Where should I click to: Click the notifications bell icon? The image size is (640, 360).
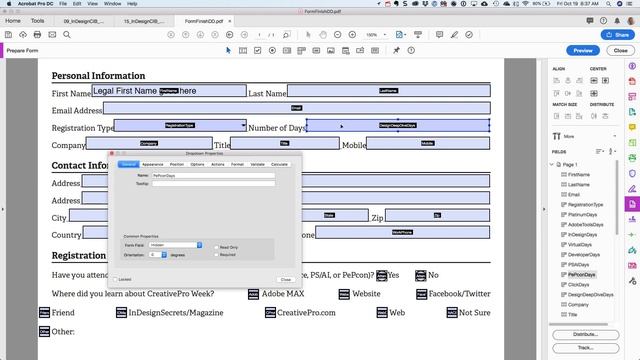tap(617, 20)
